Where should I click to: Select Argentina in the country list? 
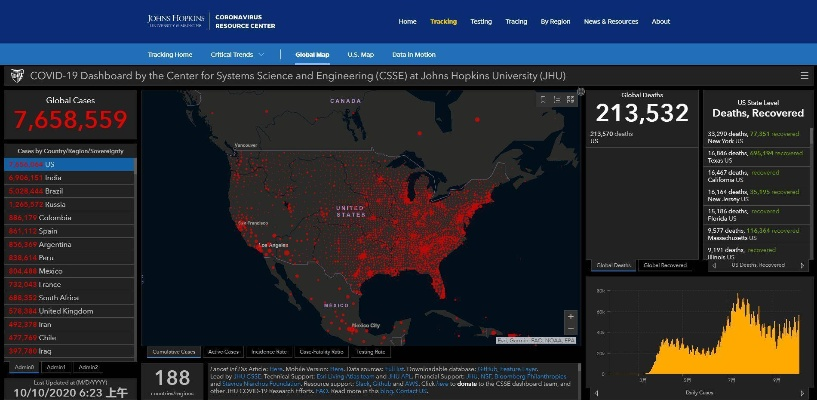69,245
